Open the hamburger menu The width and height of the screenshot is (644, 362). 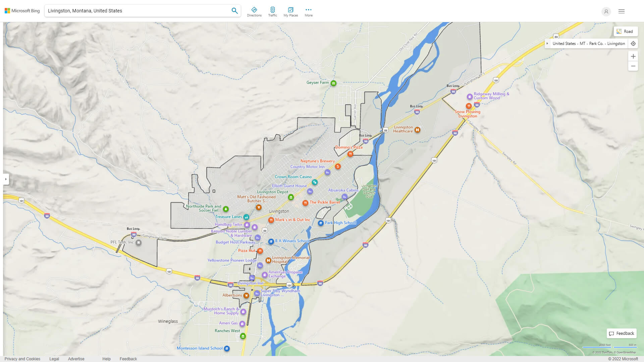tap(621, 11)
